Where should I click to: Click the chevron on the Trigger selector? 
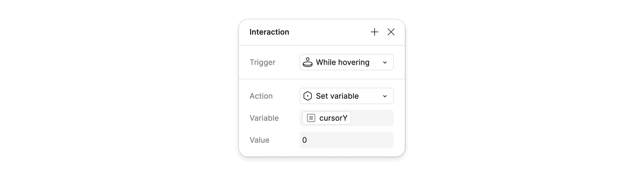[385, 62]
